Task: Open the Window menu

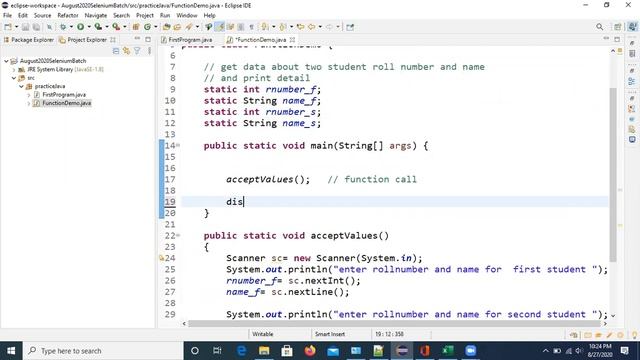Action: [187, 16]
